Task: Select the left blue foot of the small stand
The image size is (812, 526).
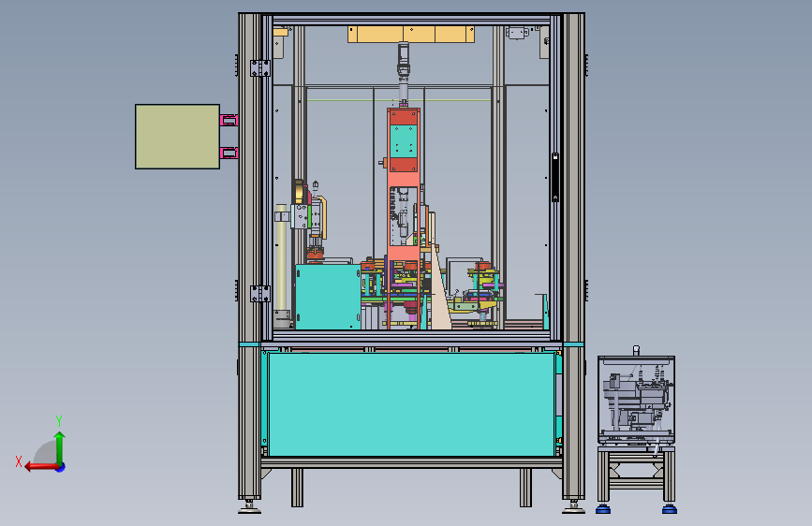Action: 603,510
